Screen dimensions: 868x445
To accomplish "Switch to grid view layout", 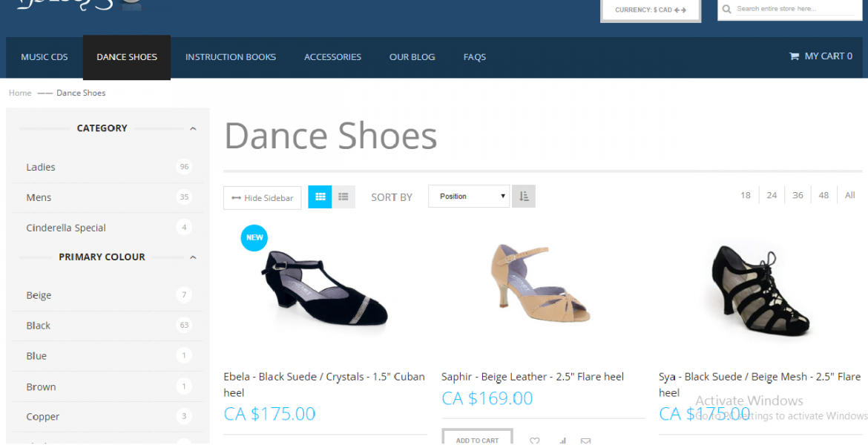I will [x=320, y=197].
